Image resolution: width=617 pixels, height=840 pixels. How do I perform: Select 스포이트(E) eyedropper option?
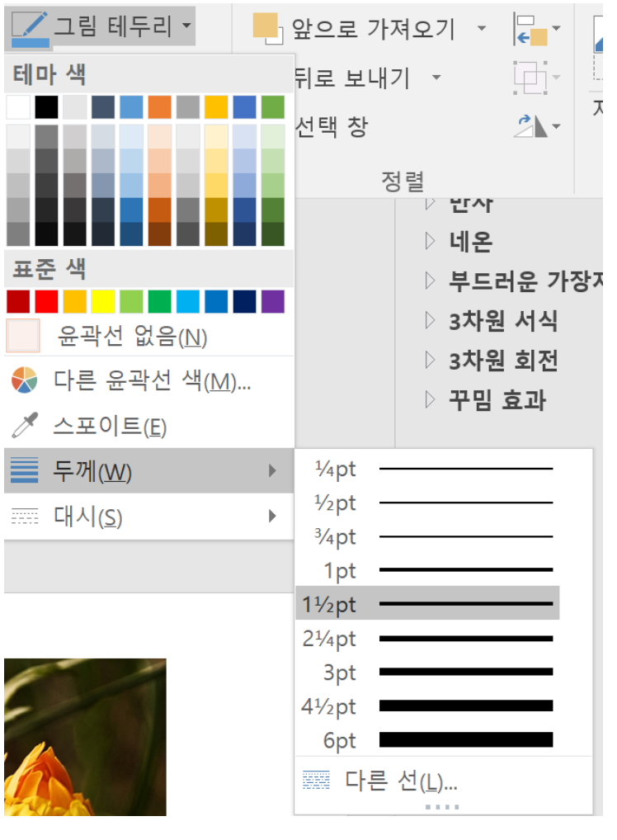click(x=149, y=427)
